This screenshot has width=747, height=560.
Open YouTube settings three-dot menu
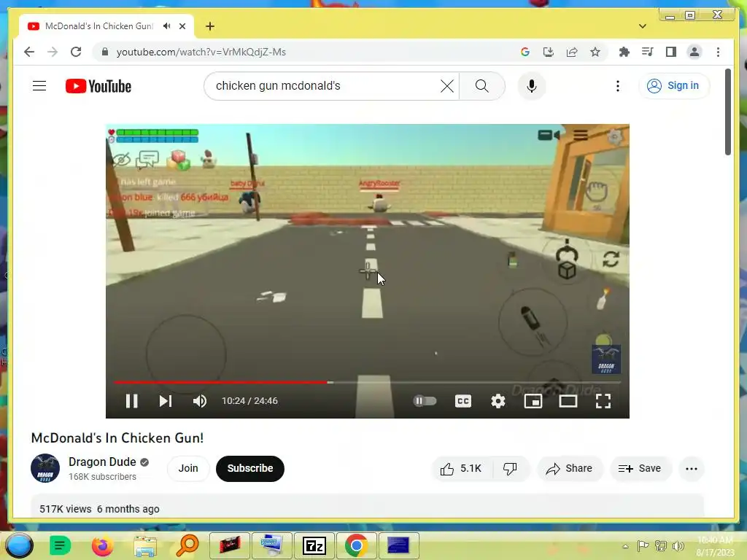coord(617,86)
